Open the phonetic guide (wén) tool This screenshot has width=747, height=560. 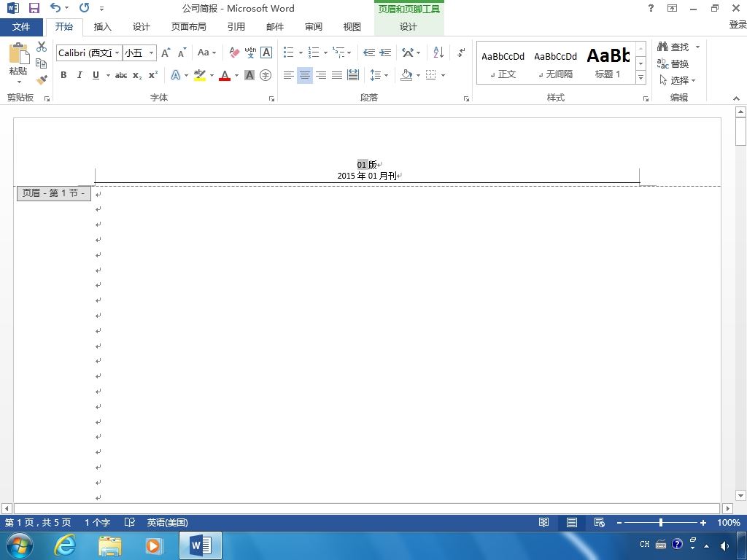tap(250, 52)
